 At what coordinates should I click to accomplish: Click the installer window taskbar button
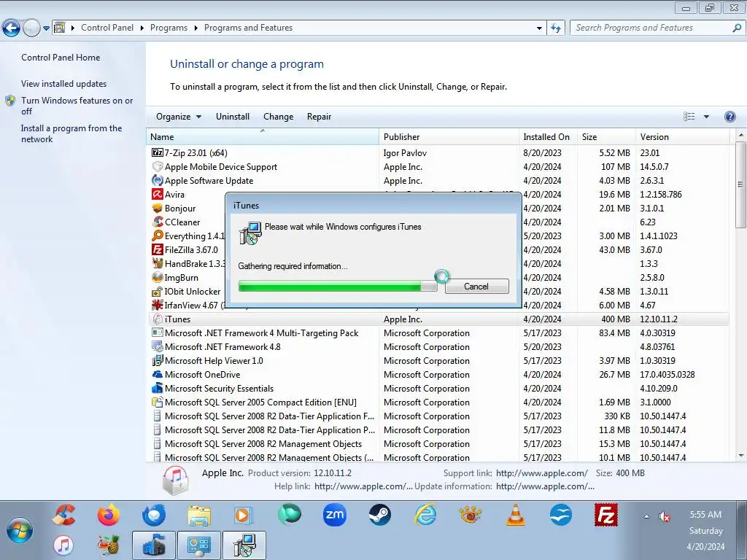[x=244, y=545]
